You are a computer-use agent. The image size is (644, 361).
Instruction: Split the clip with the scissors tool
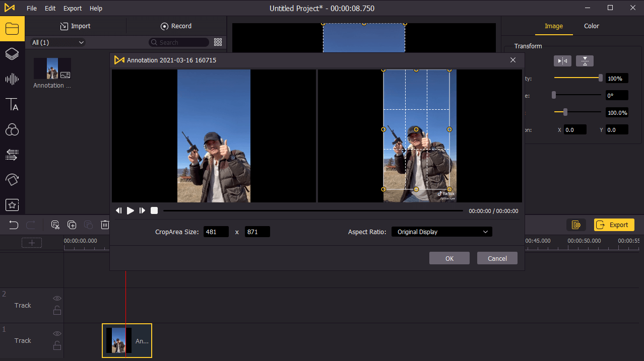coord(55,225)
